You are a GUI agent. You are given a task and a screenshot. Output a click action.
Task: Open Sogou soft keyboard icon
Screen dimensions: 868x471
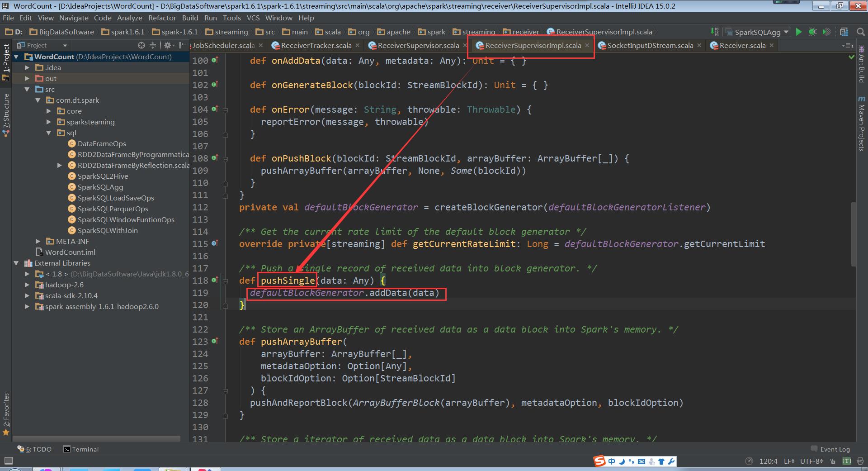(x=642, y=461)
